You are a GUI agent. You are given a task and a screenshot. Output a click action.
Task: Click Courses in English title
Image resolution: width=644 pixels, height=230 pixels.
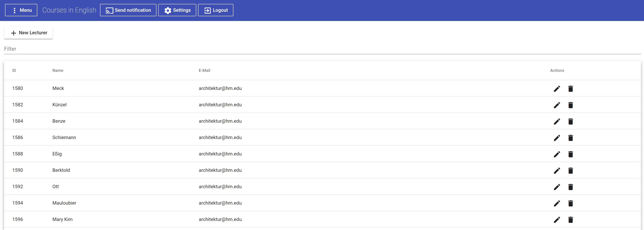[69, 10]
